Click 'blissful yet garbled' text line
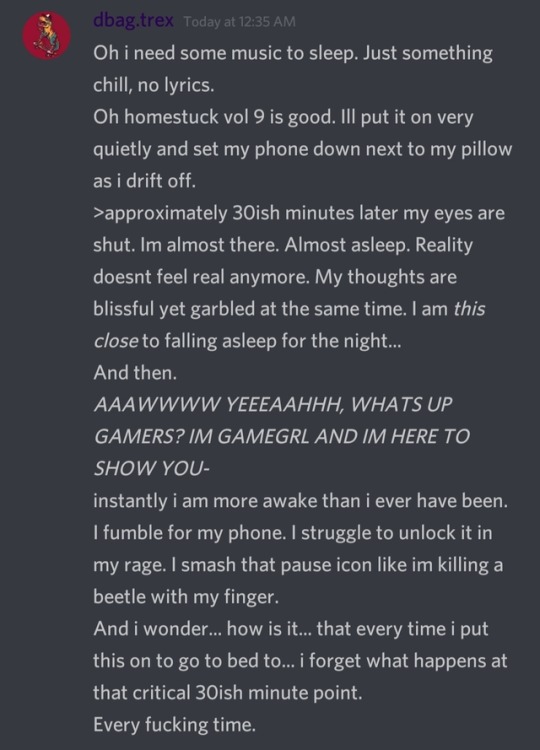This screenshot has width=540, height=750. click(289, 309)
